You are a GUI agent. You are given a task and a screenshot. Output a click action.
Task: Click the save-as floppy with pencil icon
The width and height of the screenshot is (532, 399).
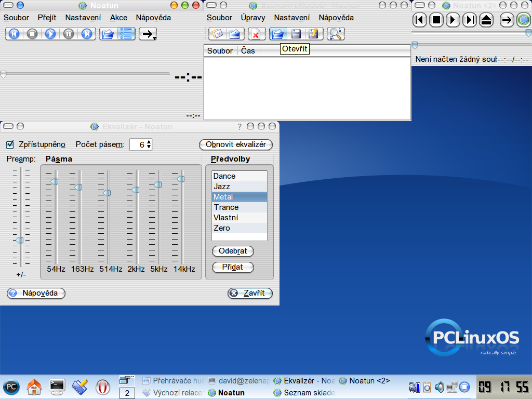(313, 34)
